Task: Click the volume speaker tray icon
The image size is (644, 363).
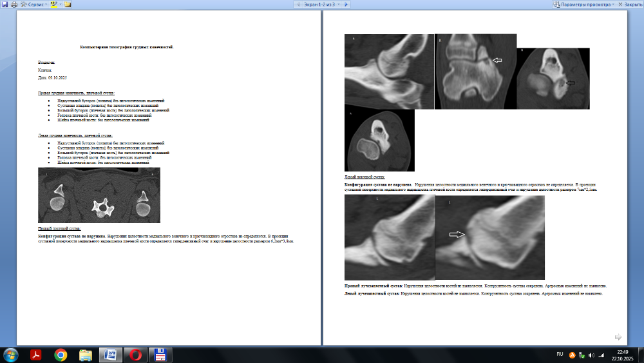Action: coord(592,355)
